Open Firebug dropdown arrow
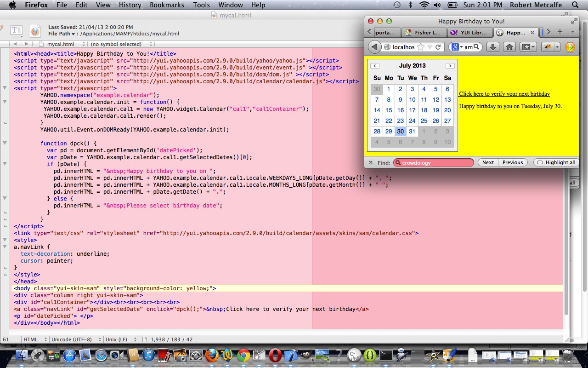588x368 pixels. click(x=557, y=47)
